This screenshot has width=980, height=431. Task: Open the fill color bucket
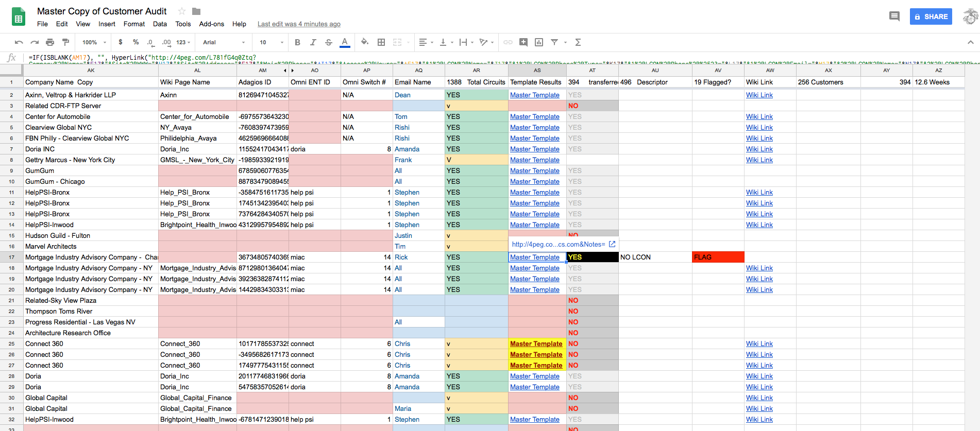click(365, 42)
